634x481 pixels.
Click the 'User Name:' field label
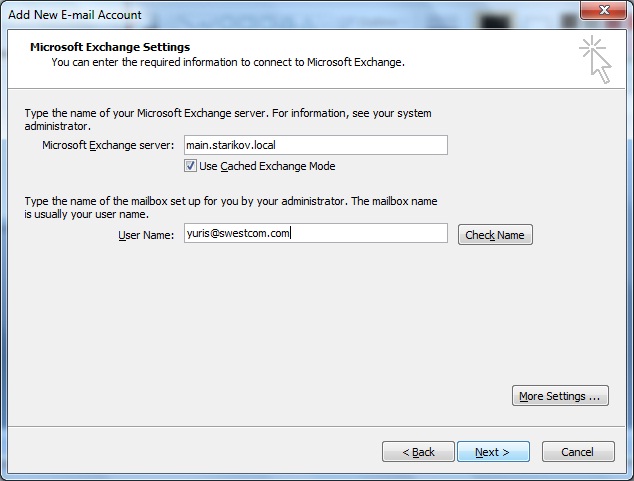click(x=146, y=235)
